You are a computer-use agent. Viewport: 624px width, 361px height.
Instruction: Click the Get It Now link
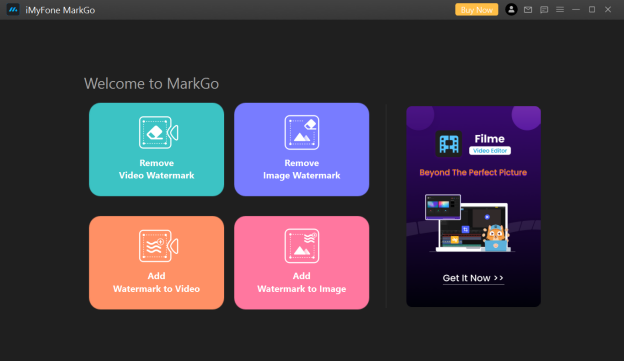[473, 278]
